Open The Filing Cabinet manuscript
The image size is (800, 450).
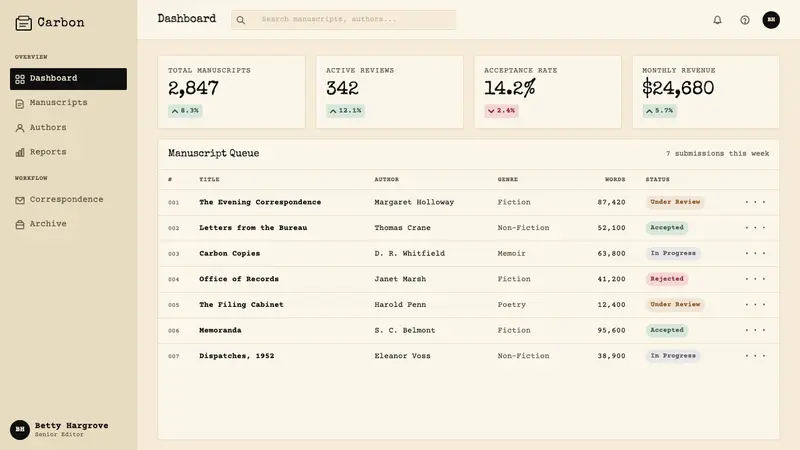click(241, 305)
